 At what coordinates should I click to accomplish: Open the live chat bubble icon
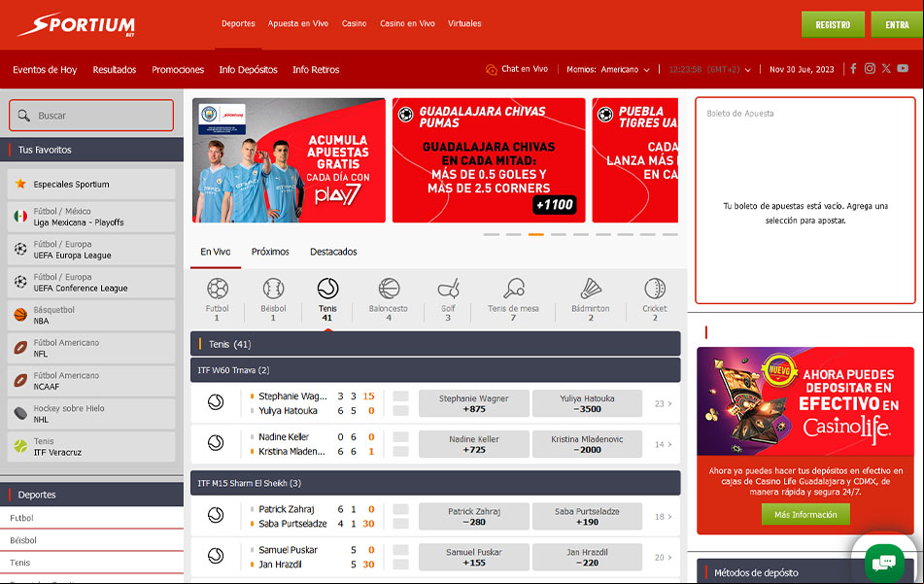coord(884,563)
